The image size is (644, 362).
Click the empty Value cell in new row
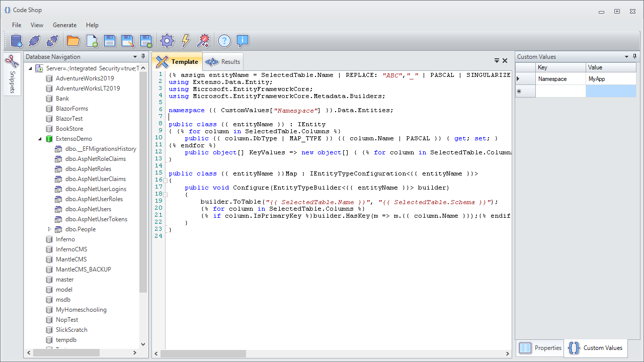tap(610, 91)
